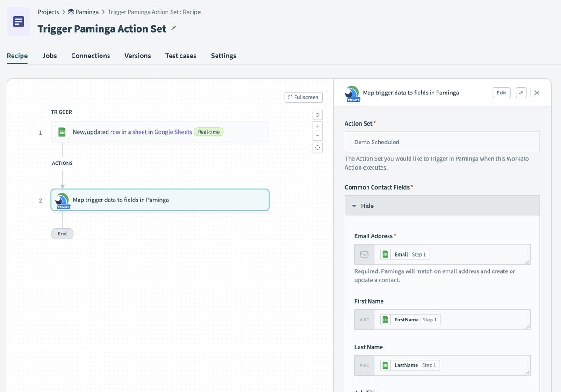This screenshot has width=561, height=392.
Task: Select the FirstName Step 1 data pill
Action: 410,320
